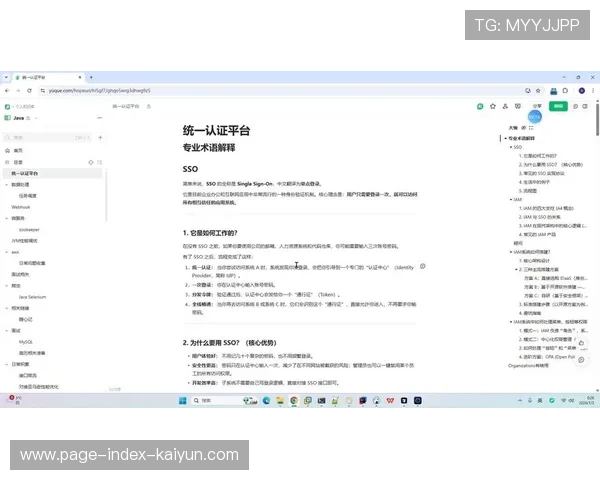
Task: Click the lock icon beside the breadcrumb title
Action: click(x=149, y=106)
